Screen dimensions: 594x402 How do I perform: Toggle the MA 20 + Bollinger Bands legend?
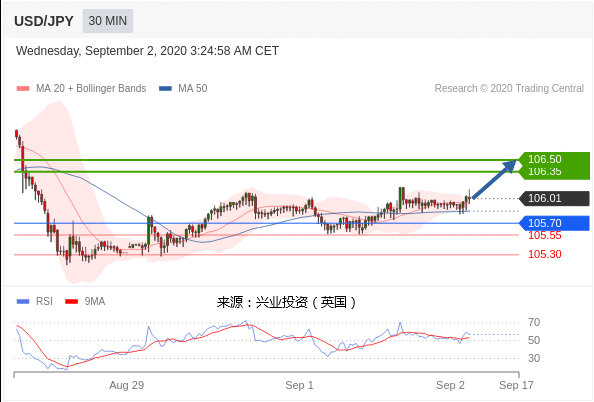pos(81,88)
